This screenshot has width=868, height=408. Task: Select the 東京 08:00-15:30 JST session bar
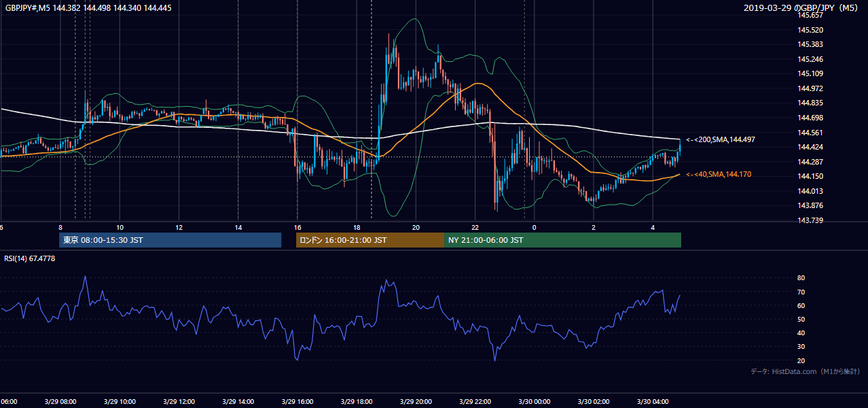(x=170, y=240)
